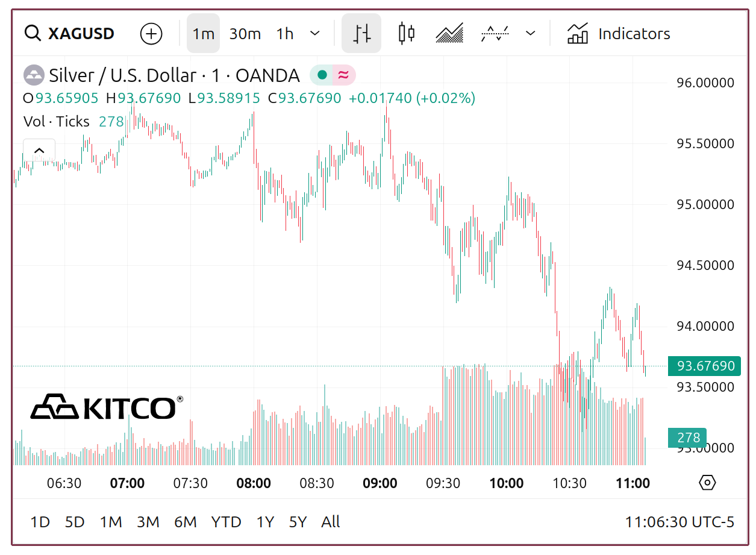Click the 94.50000 price axis label

click(x=705, y=265)
